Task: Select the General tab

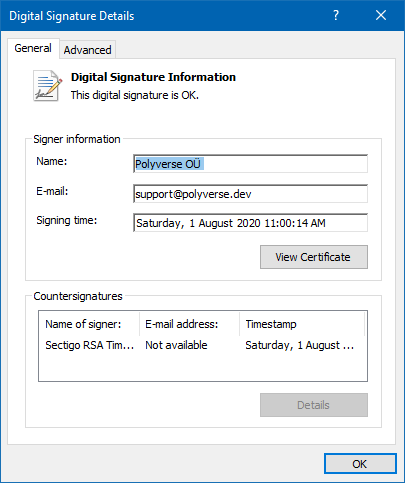Action: tap(33, 48)
